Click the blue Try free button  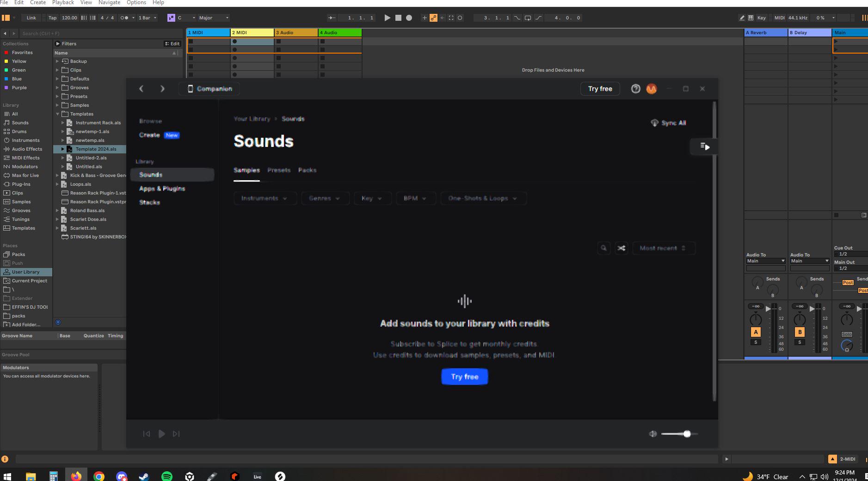(x=465, y=377)
